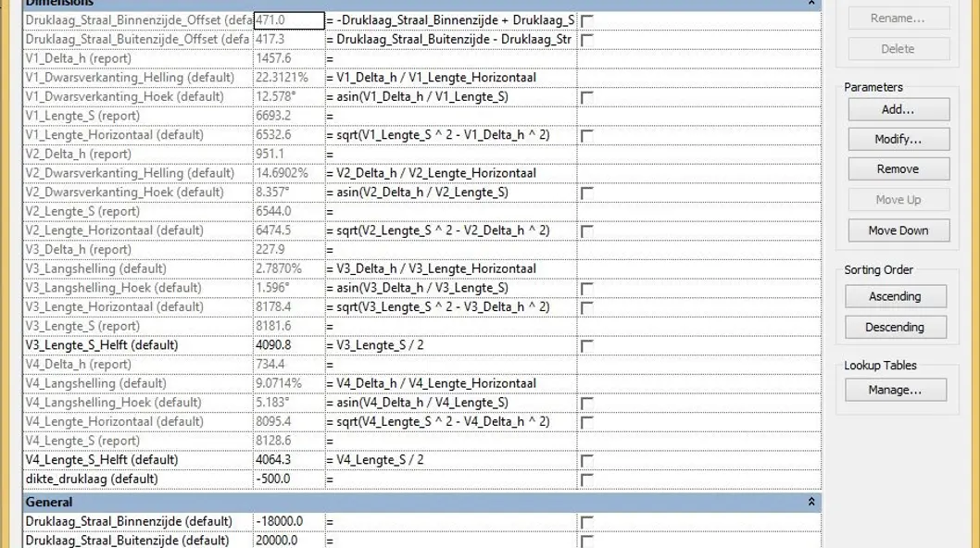980x548 pixels.
Task: Click the 22.3121% value of V1_Dwarsverkanting_Helling
Action: 289,78
